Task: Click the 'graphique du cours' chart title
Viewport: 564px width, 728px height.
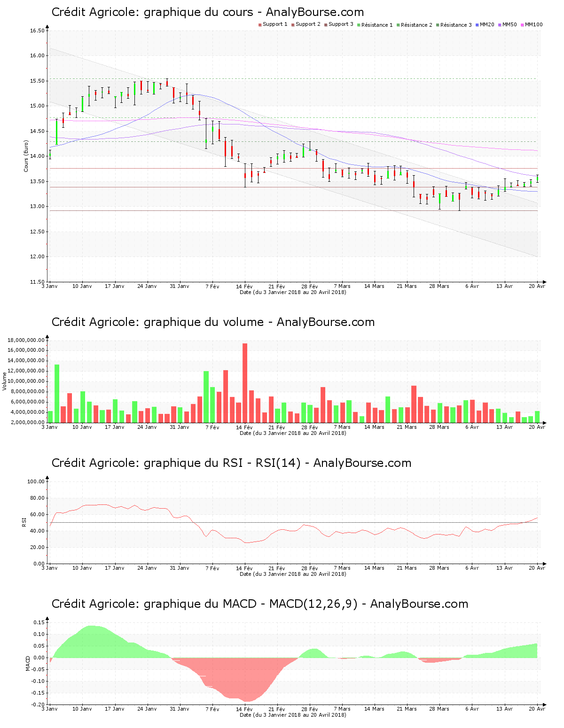Action: [x=208, y=12]
